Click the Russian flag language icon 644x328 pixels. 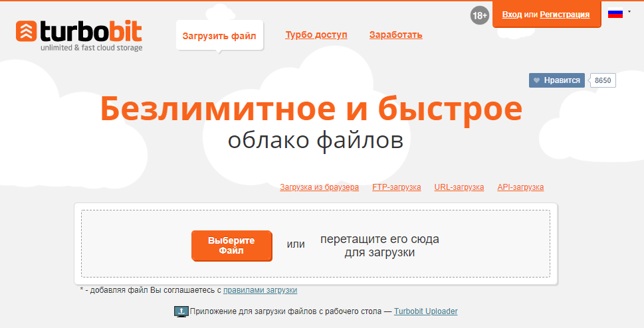pos(615,13)
